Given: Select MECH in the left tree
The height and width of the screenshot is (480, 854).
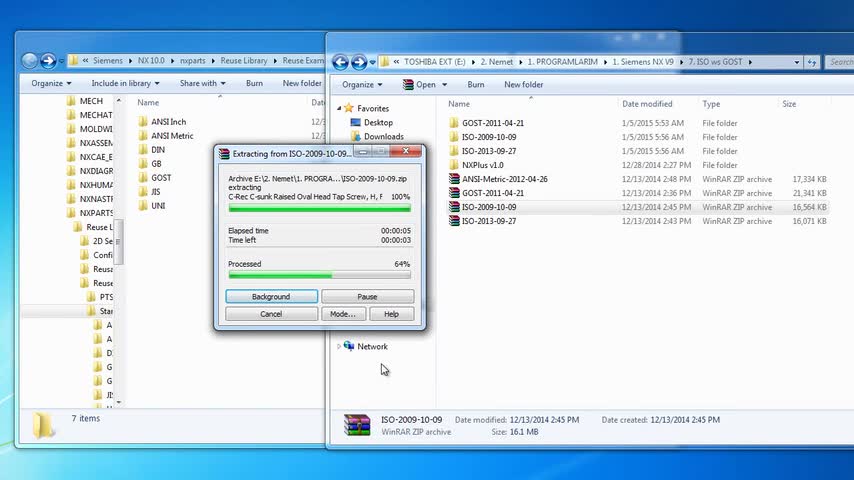Looking at the screenshot, I should tap(91, 101).
